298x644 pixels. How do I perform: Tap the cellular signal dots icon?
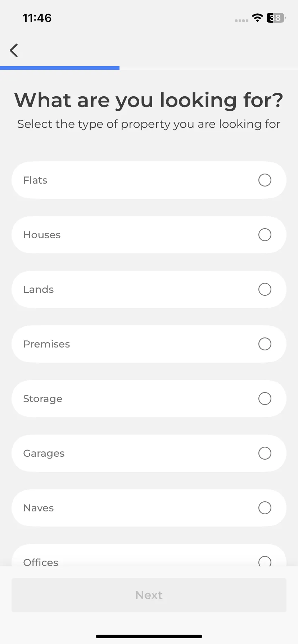coord(241,20)
